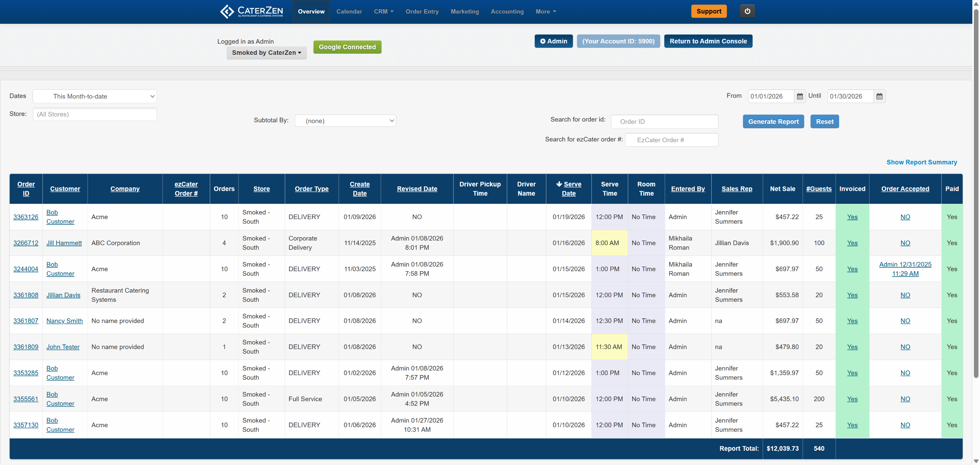Open the From date calendar icon
The width and height of the screenshot is (980, 465).
[x=800, y=97]
